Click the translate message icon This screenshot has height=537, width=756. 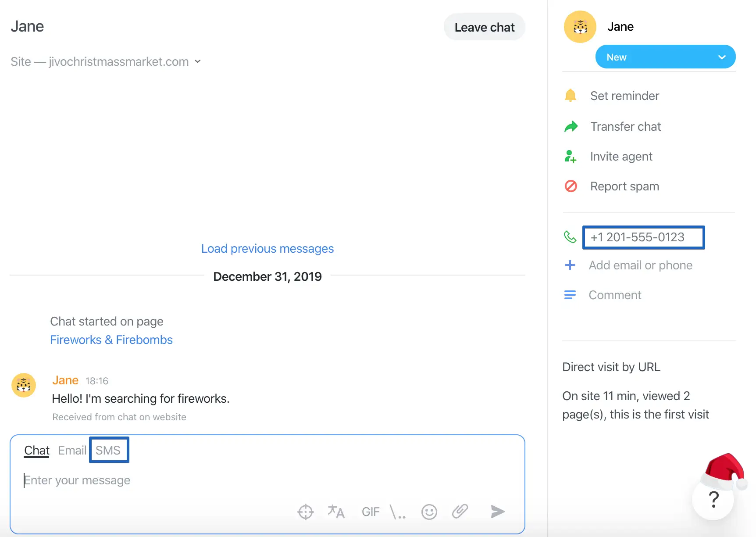click(x=336, y=512)
